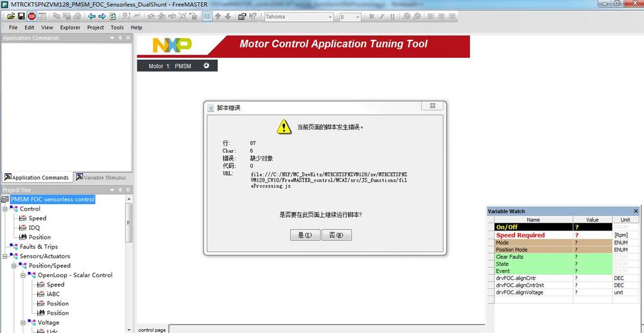This screenshot has height=333, width=644.
Task: Click Project Tree scrollbar down arrow
Action: coord(128,329)
